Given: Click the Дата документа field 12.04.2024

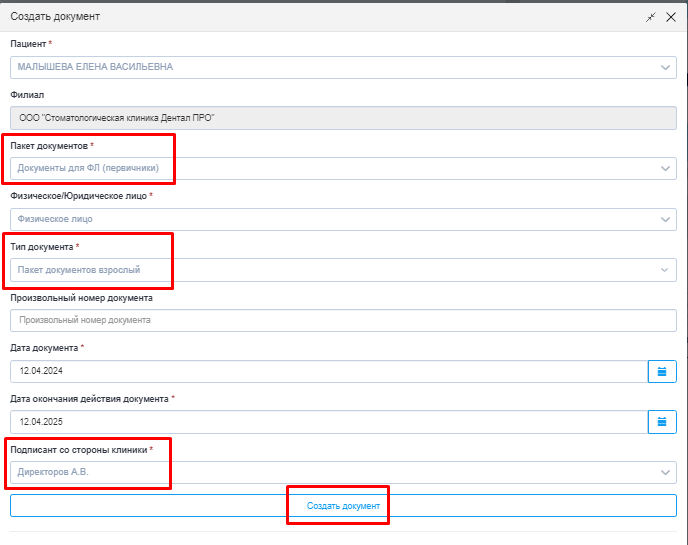Looking at the screenshot, I should click(x=329, y=372).
